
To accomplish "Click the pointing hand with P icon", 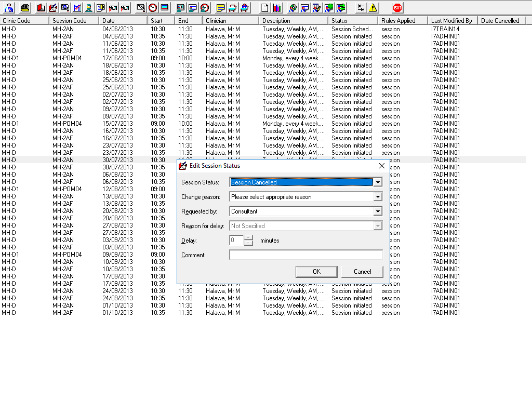I will pyautogui.click(x=125, y=7).
